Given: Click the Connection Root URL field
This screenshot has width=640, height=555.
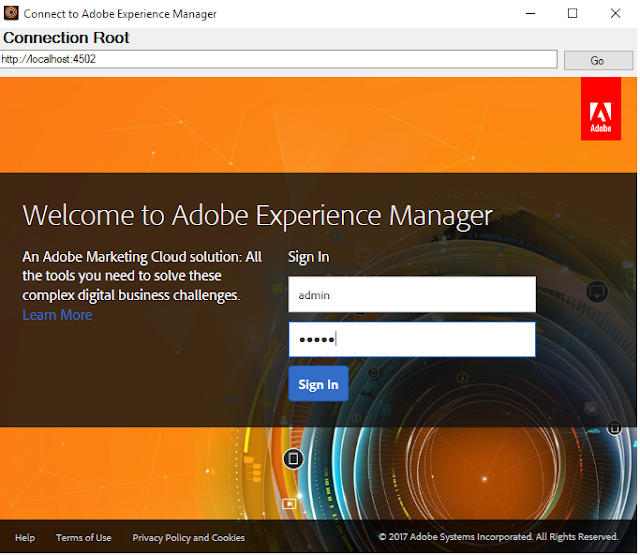Looking at the screenshot, I should 278,59.
